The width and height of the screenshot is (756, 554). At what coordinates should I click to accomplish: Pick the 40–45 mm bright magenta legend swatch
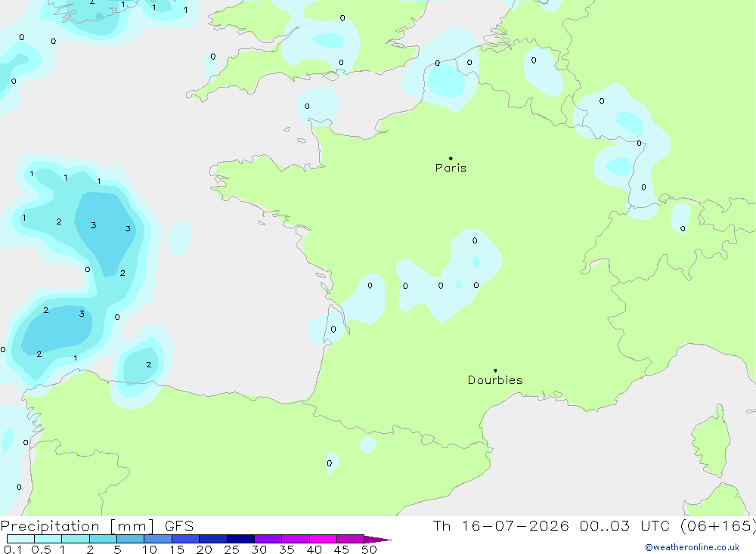[323, 539]
